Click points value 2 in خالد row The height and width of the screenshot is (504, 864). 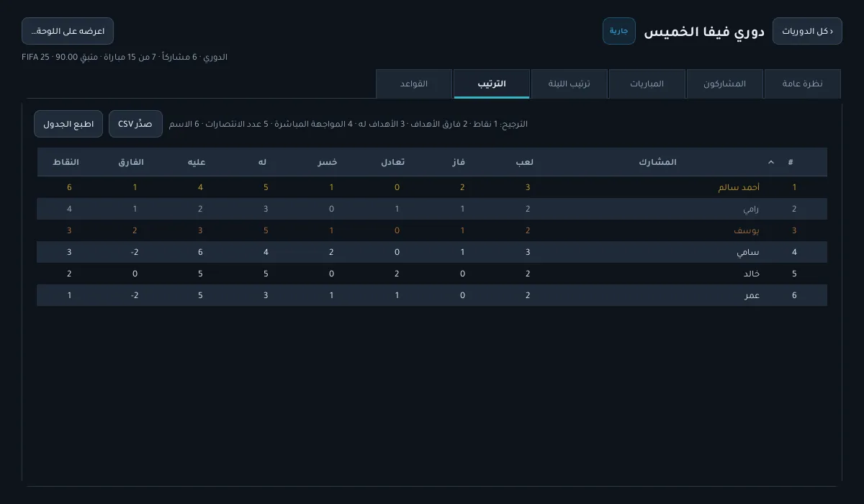[69, 274]
